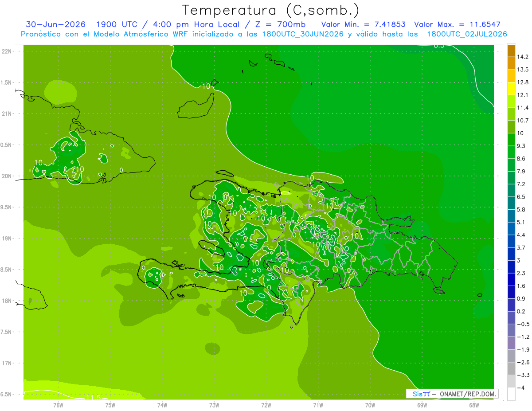Click the '68W' longitude tick label

(x=474, y=405)
